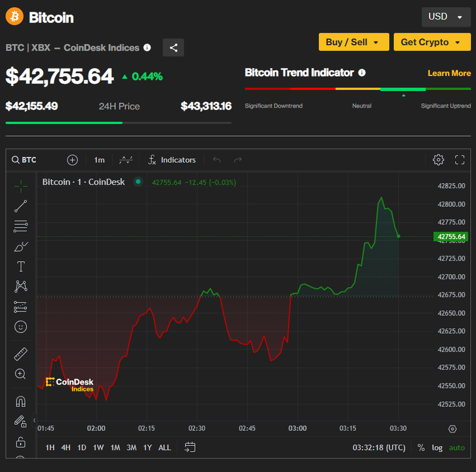Open the Learn More link
476x472 pixels.
(449, 73)
